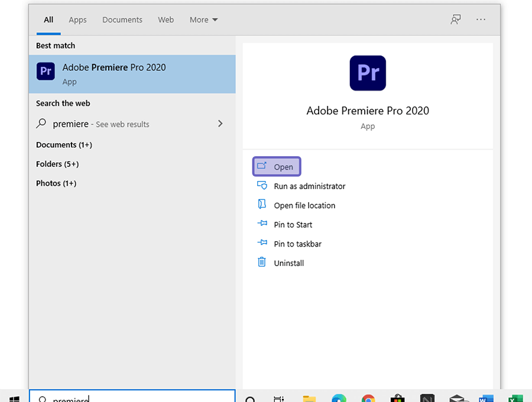The height and width of the screenshot is (402, 532).
Task: Switch to the All search tab
Action: click(48, 20)
